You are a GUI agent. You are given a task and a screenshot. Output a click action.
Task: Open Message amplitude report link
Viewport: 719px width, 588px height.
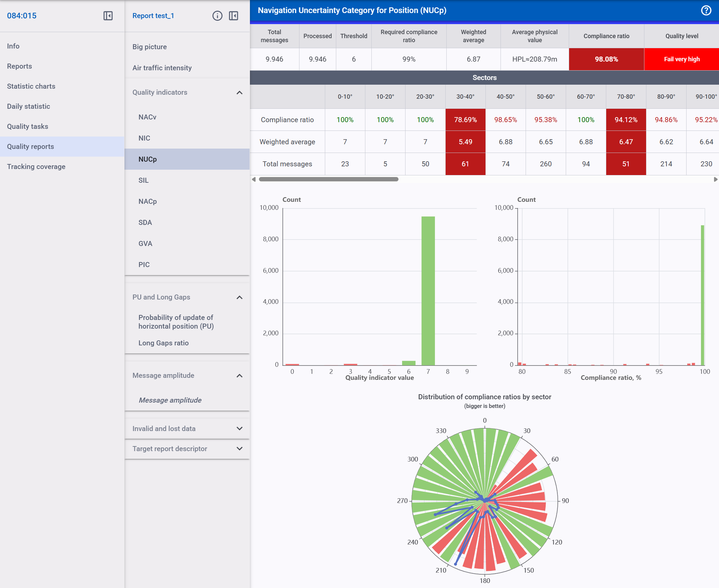pyautogui.click(x=170, y=400)
